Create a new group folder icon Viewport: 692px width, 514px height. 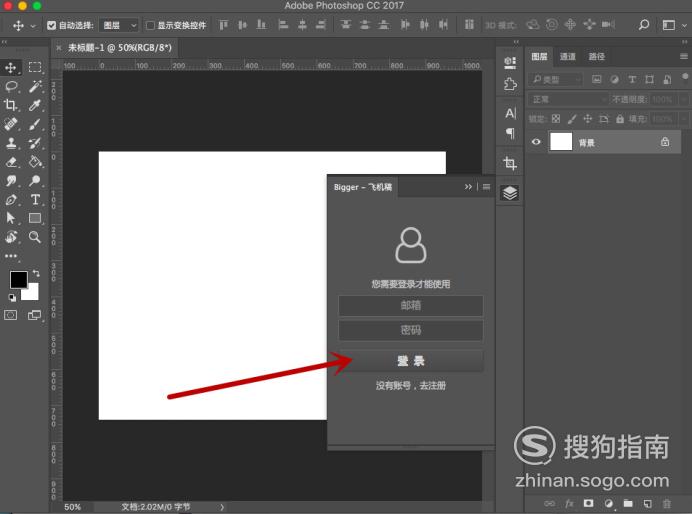(x=628, y=503)
